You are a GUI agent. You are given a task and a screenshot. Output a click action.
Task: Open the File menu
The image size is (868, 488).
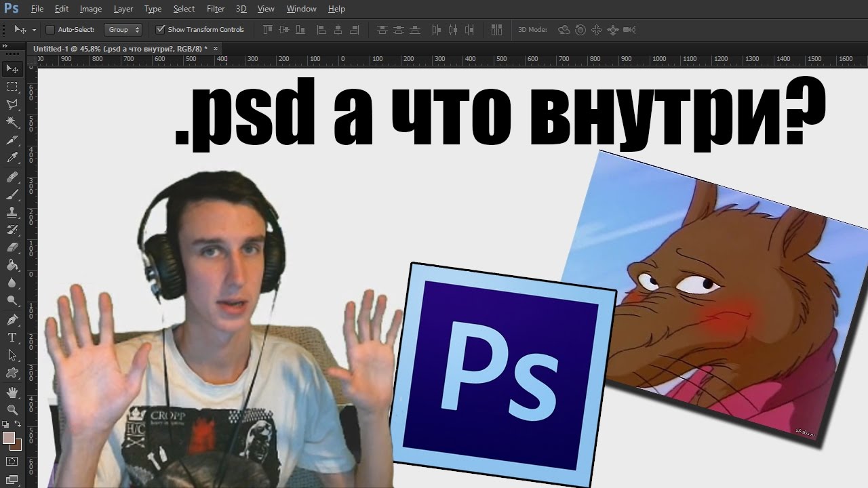click(x=37, y=9)
